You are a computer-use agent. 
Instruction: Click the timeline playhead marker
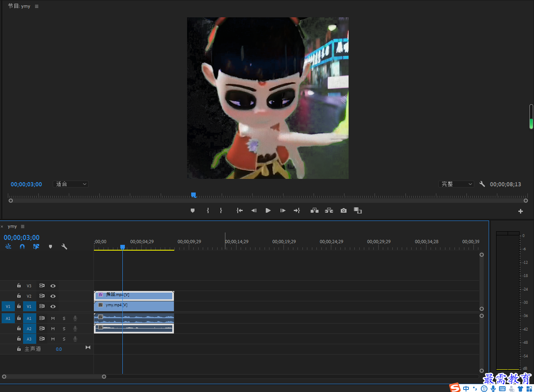click(x=122, y=247)
